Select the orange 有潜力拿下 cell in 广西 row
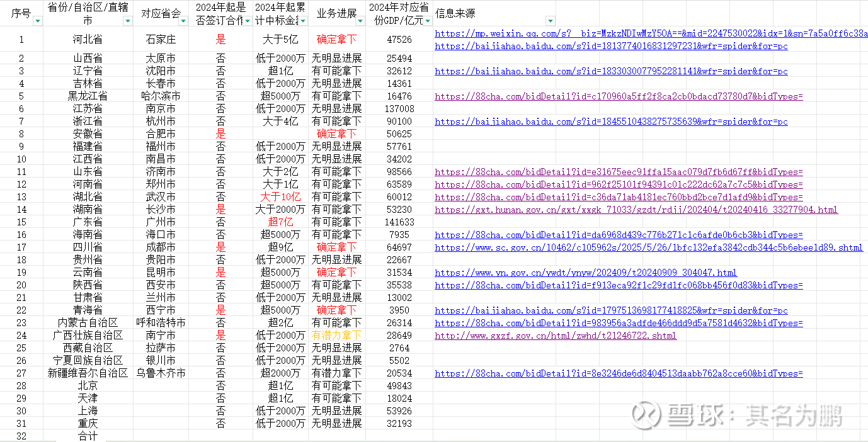 pyautogui.click(x=337, y=335)
